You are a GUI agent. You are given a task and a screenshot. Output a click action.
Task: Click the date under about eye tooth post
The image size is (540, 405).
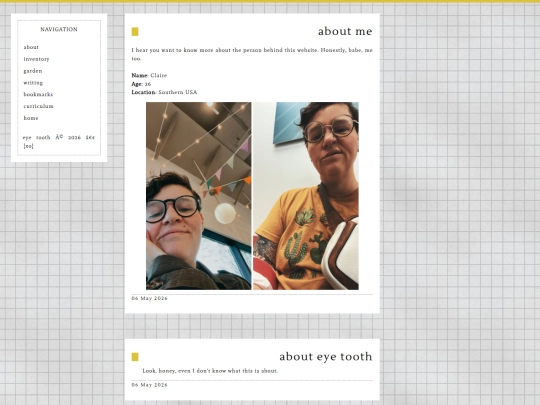[149, 385]
